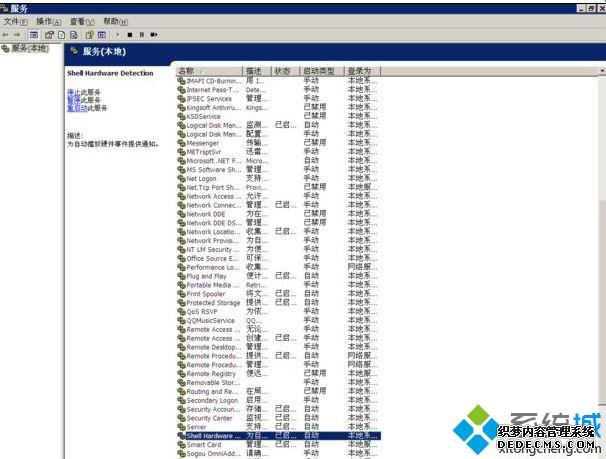Click the gear icon of Print Spooler

point(181,294)
